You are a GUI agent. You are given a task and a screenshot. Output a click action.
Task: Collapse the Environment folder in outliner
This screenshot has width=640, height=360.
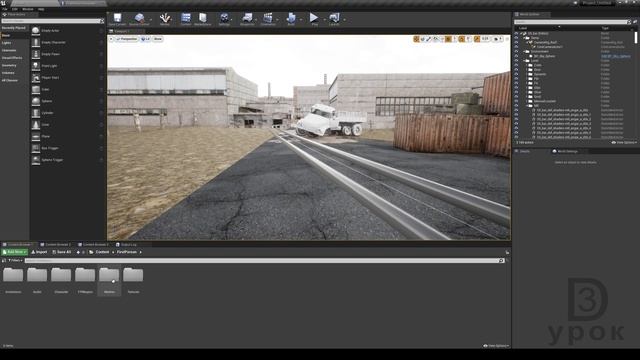tap(525, 51)
